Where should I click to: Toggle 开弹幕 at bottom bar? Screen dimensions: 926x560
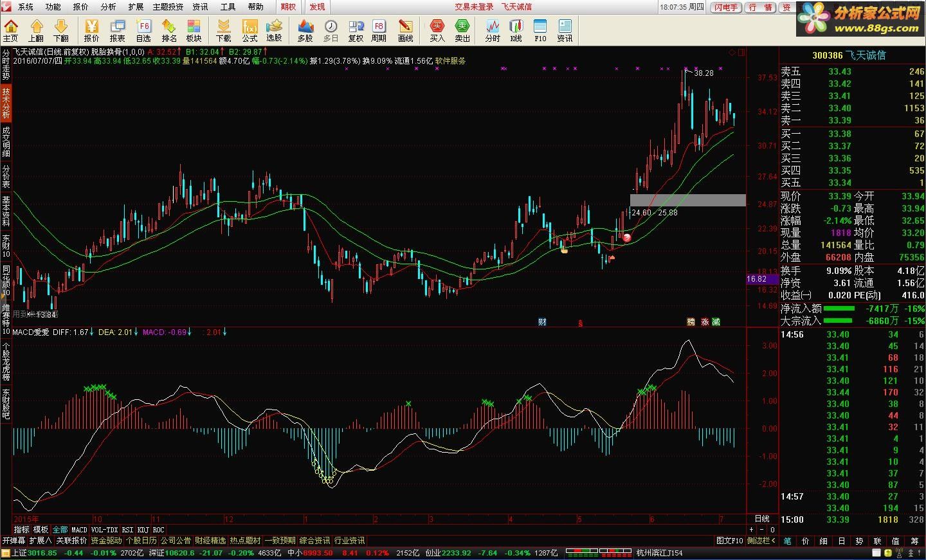pyautogui.click(x=13, y=541)
